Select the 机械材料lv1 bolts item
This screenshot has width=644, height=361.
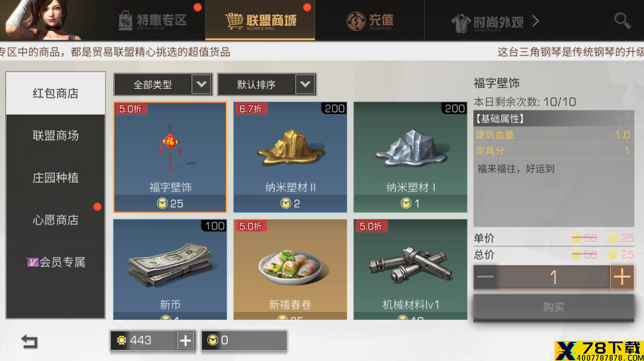410,269
